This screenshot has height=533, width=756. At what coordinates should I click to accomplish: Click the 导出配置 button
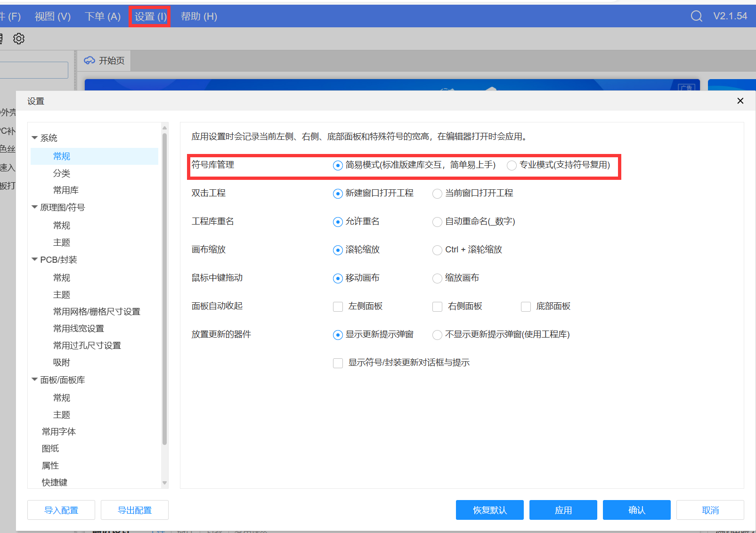click(135, 510)
